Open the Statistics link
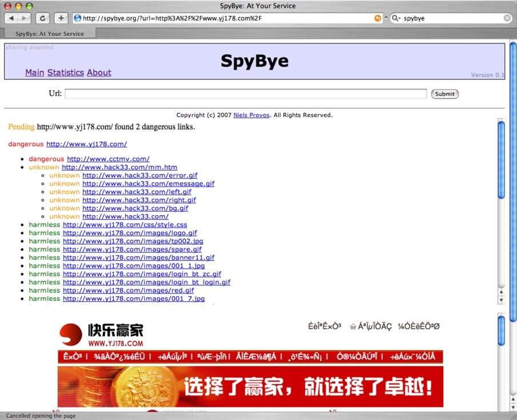517x420 pixels. pyautogui.click(x=66, y=72)
